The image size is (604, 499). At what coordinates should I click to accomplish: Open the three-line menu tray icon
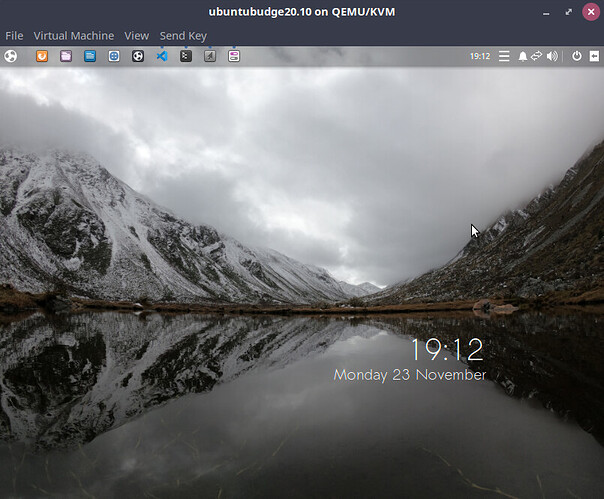pyautogui.click(x=504, y=56)
